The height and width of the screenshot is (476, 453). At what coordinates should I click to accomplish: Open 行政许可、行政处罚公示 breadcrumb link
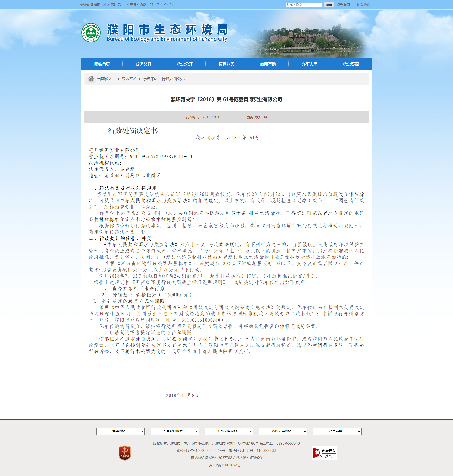pos(164,79)
